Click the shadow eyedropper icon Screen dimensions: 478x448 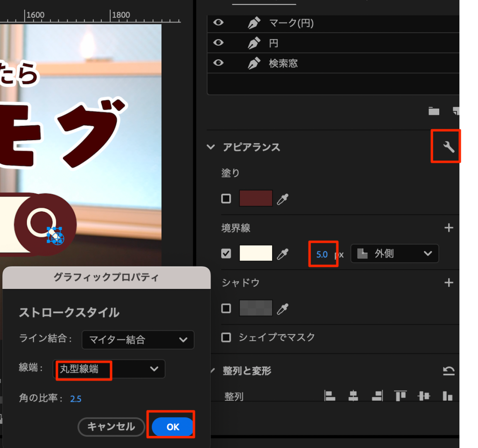[282, 308]
